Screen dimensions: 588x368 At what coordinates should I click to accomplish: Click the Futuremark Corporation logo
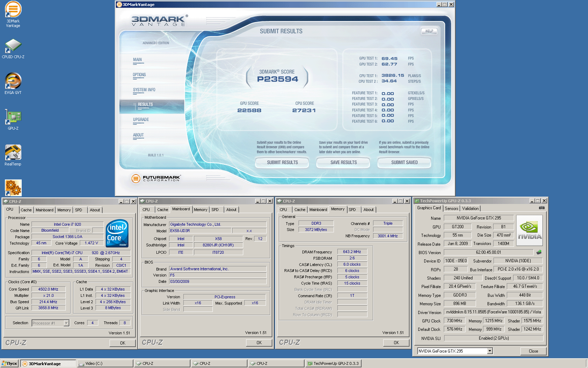pos(156,178)
